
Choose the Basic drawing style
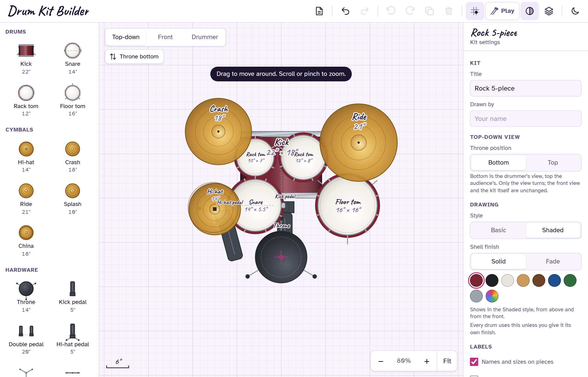[498, 230]
